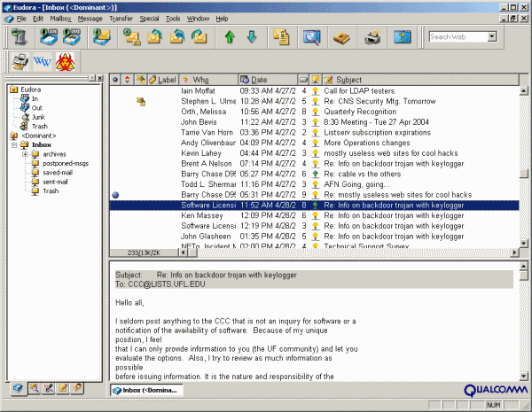Image resolution: width=532 pixels, height=412 pixels.
Task: Open the Address Book toolbar icon
Action: coord(341,37)
